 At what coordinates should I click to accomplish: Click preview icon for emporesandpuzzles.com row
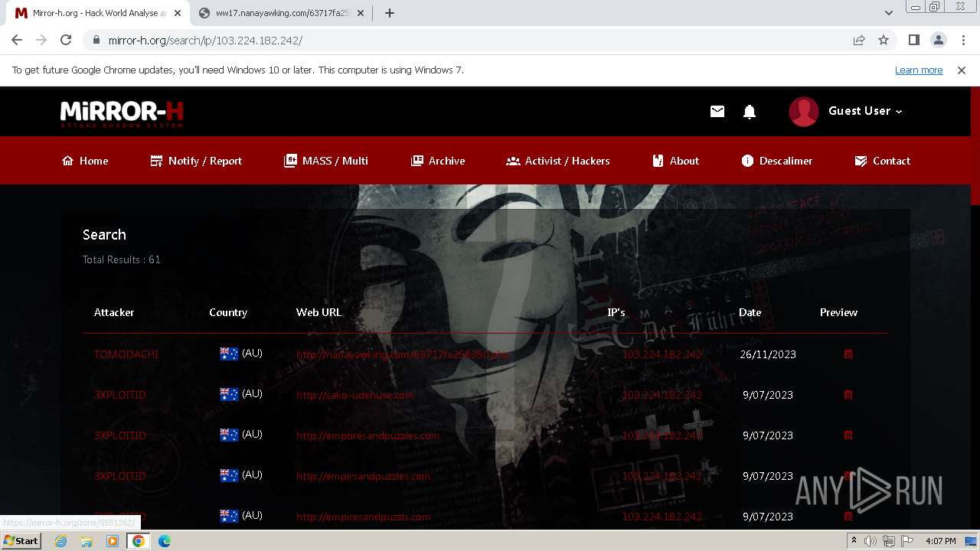coord(848,435)
